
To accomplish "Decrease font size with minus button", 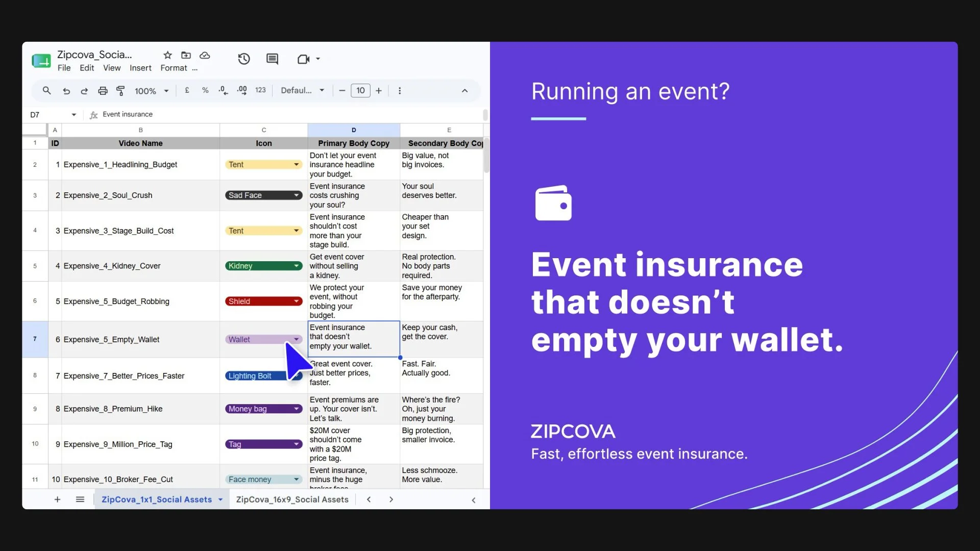I will pyautogui.click(x=342, y=91).
